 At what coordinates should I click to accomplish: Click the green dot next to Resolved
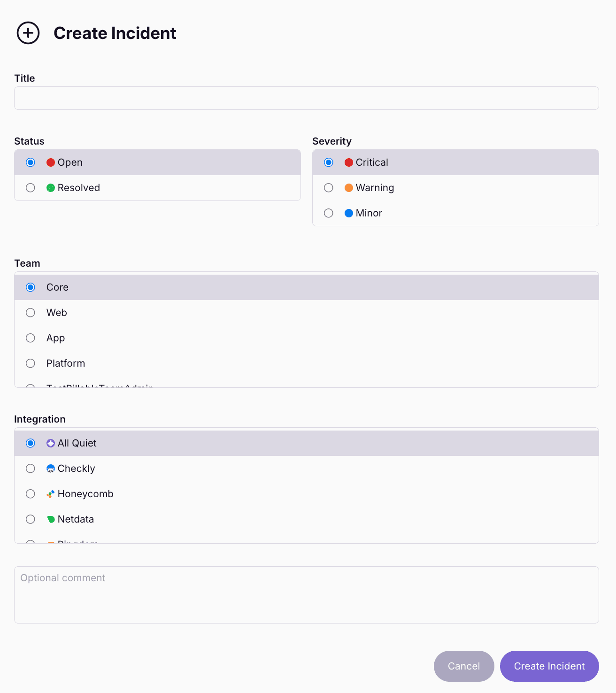(51, 188)
